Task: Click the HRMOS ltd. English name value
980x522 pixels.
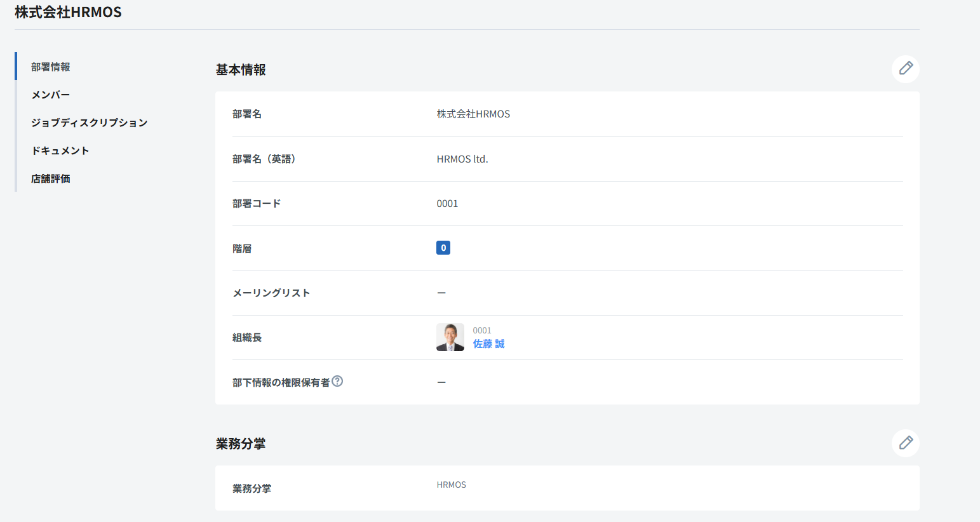Action: tap(462, 159)
